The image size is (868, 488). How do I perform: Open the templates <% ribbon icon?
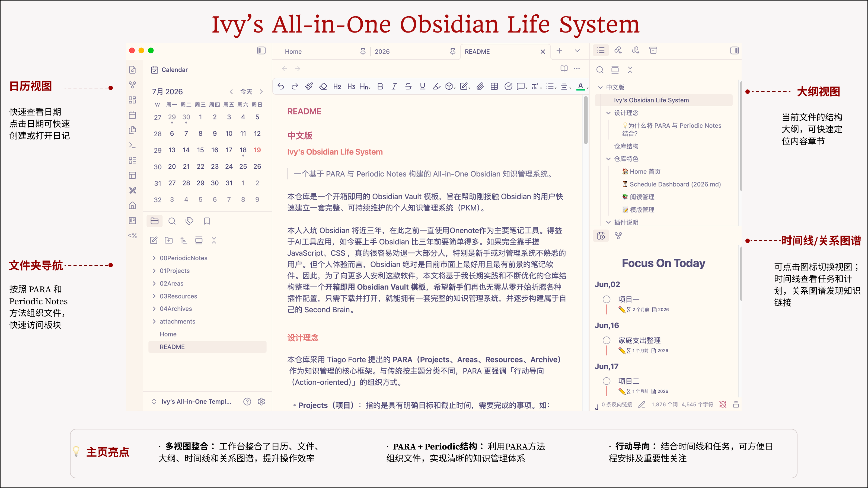pyautogui.click(x=132, y=236)
